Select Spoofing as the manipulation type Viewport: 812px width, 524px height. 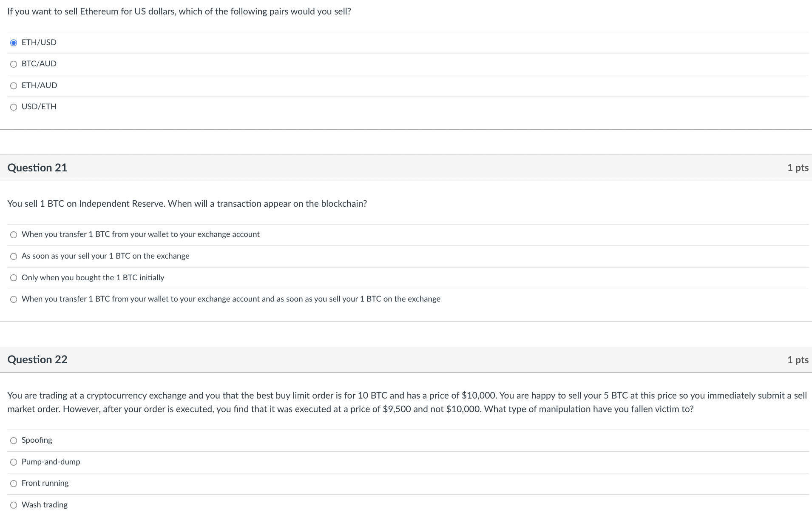tap(14, 441)
